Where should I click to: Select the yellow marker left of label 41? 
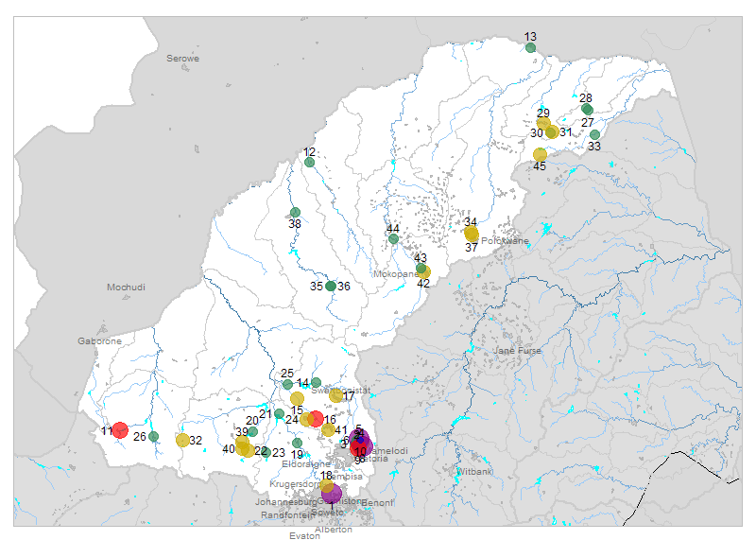[328, 429]
